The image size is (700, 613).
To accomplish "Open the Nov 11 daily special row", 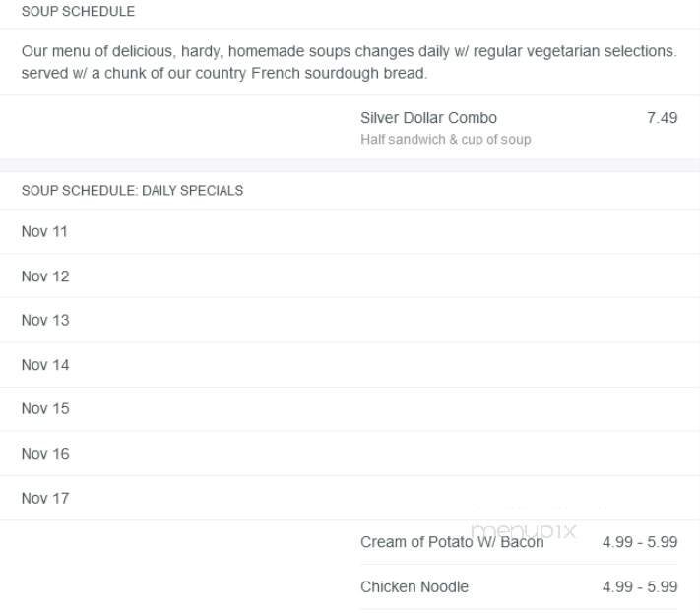I will (45, 232).
